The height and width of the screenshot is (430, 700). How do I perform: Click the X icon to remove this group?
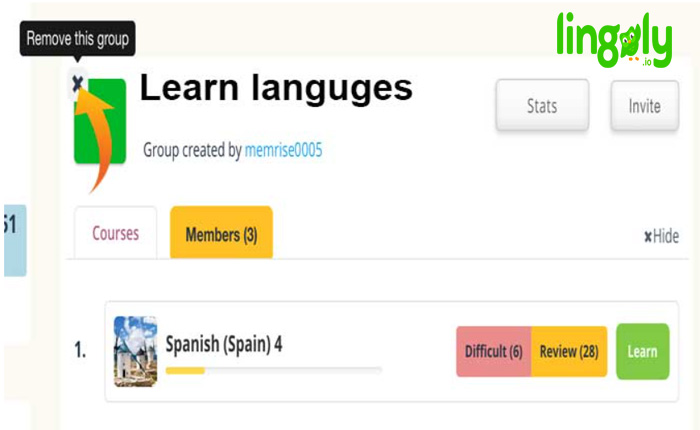pos(77,84)
